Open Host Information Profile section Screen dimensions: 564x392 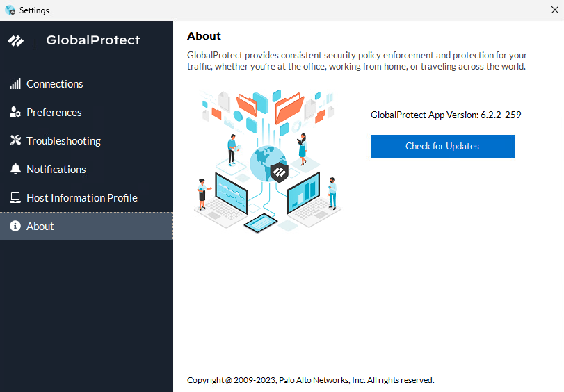82,198
